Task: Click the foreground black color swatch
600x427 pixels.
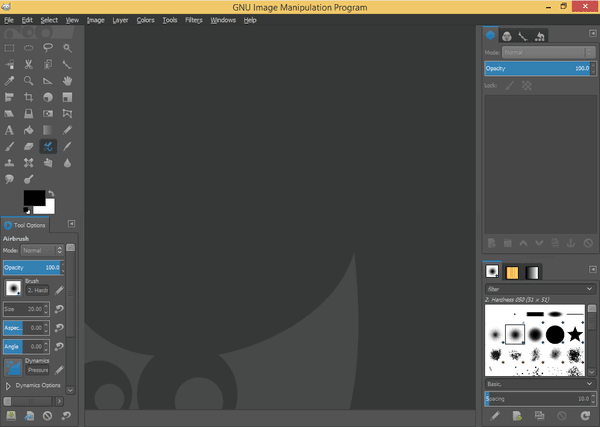Action: 33,197
